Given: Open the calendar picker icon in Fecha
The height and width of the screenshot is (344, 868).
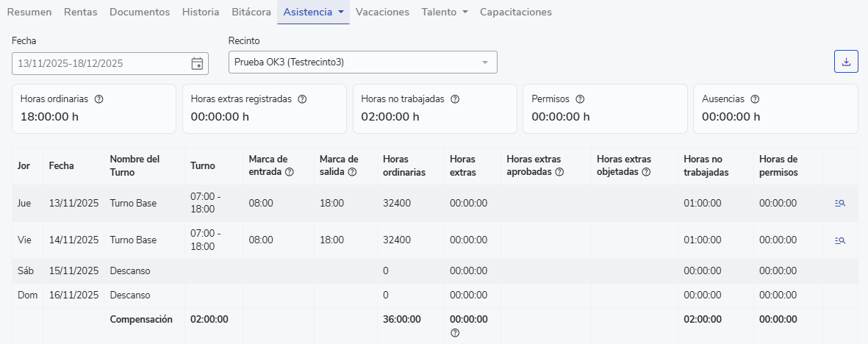Looking at the screenshot, I should tap(197, 63).
